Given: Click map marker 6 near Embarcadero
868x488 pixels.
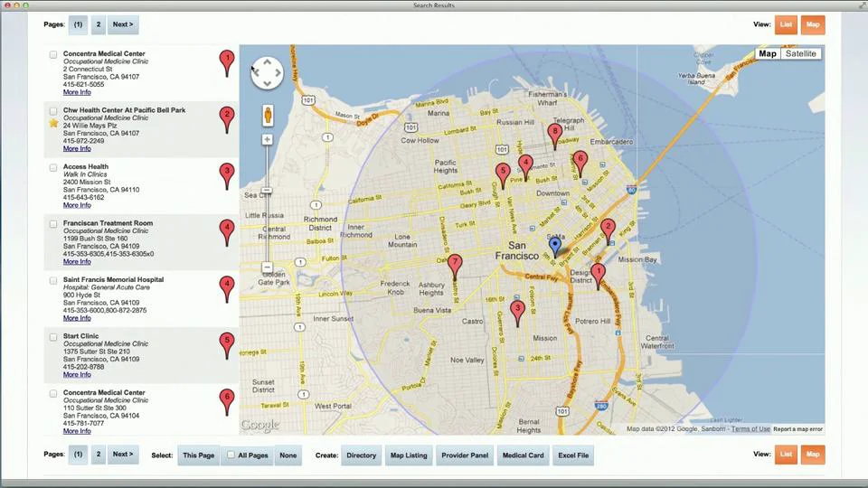Looking at the screenshot, I should click(x=580, y=164).
